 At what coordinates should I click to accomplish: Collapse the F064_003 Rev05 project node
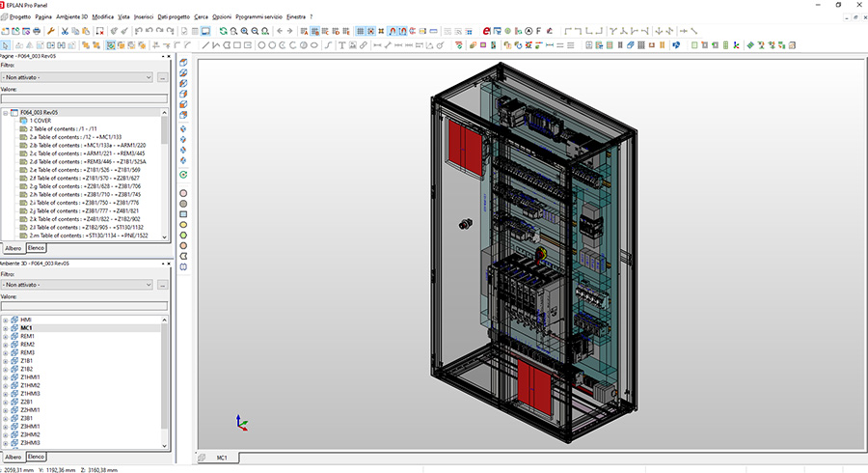(x=6, y=113)
